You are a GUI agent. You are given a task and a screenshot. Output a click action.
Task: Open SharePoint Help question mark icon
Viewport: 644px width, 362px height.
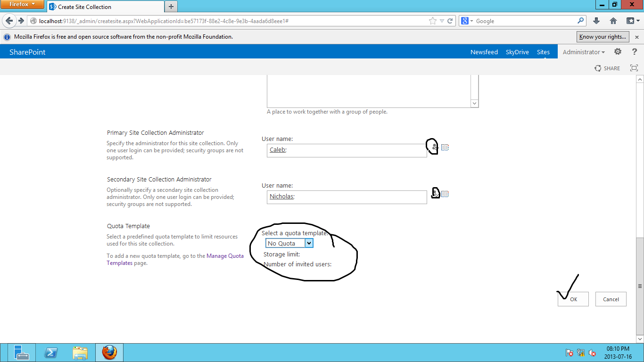coord(635,52)
